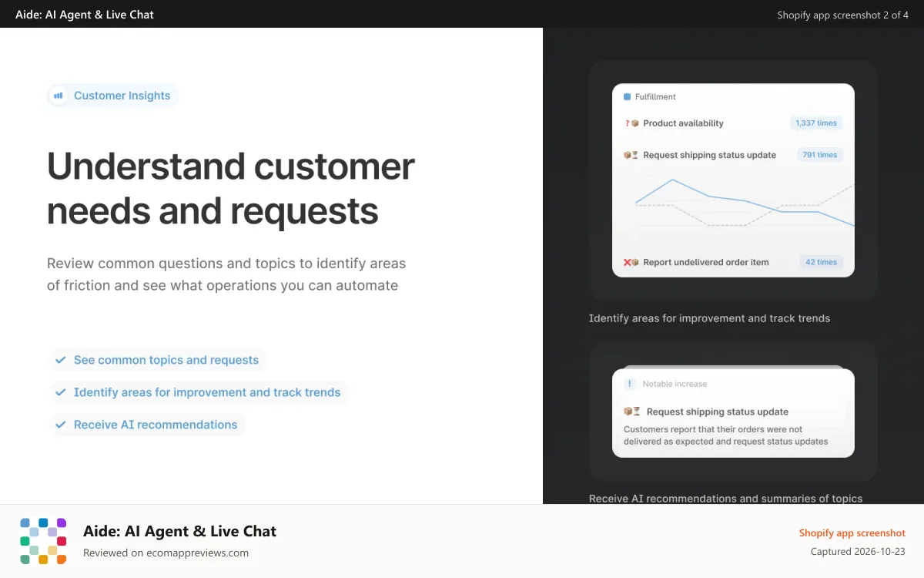This screenshot has height=578, width=924.
Task: Click the Customer Insights badge label
Action: coord(122,96)
